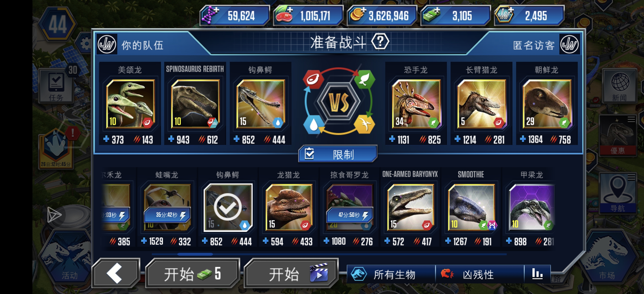Open the stats bar chart icon
This screenshot has width=644, height=294.
tap(537, 274)
